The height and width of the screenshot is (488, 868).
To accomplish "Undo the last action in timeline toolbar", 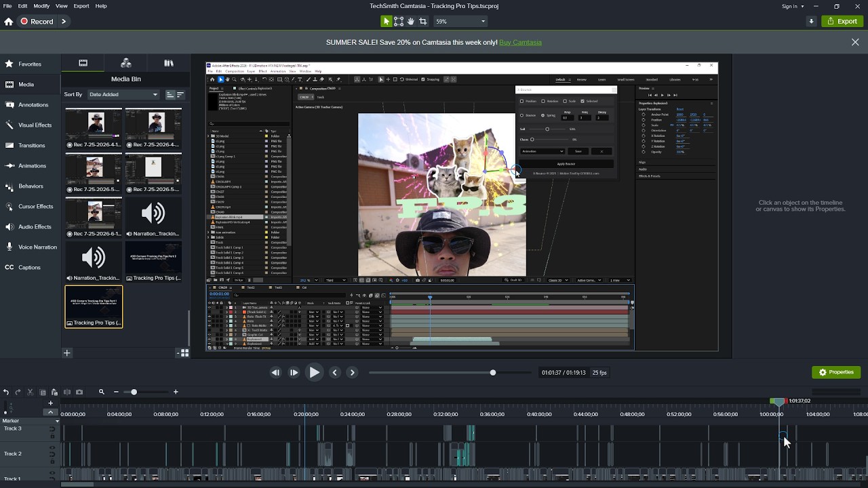I will tap(6, 392).
